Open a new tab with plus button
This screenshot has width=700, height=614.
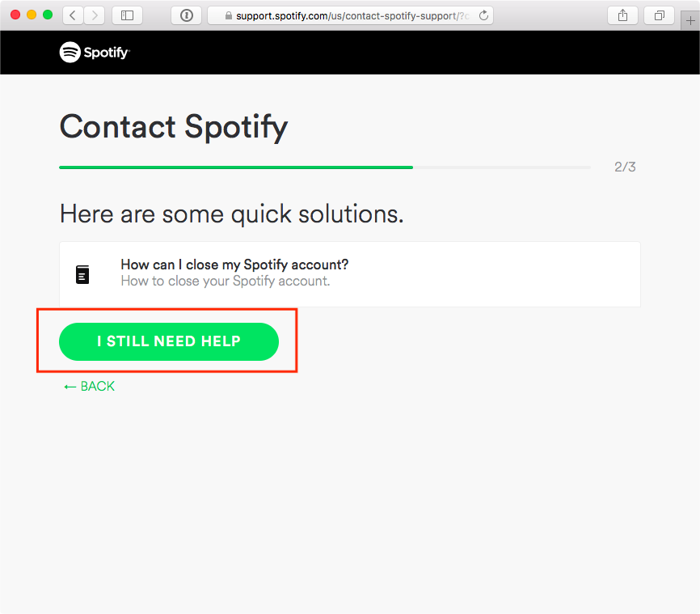click(x=689, y=20)
